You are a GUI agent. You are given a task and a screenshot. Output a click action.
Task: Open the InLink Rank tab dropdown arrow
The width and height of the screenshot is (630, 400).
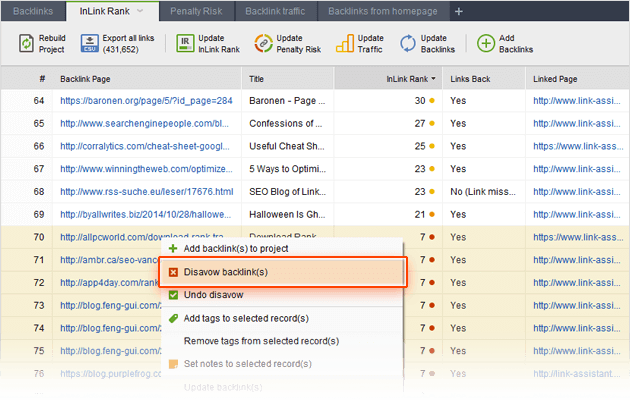tap(141, 12)
